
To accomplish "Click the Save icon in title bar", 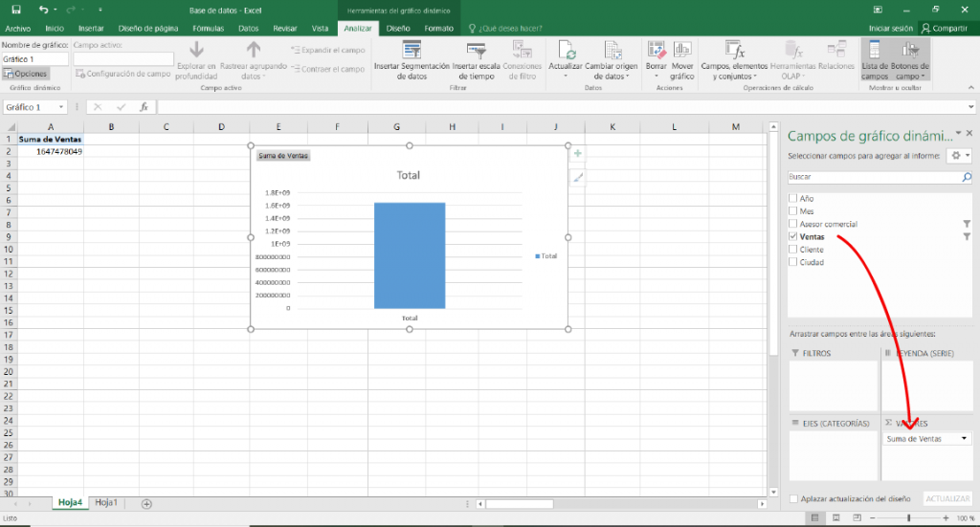I will point(16,10).
